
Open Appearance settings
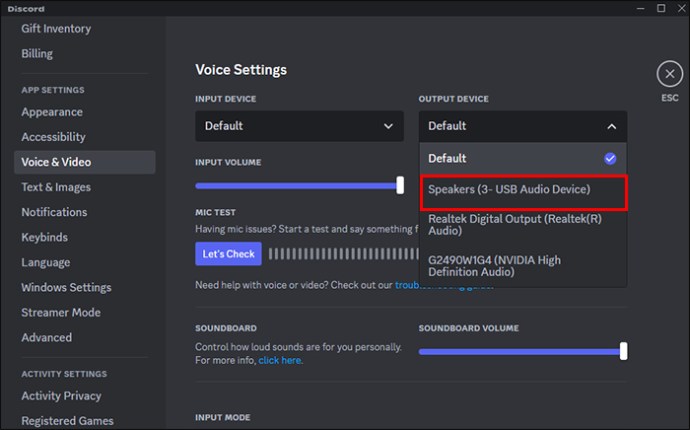[52, 112]
